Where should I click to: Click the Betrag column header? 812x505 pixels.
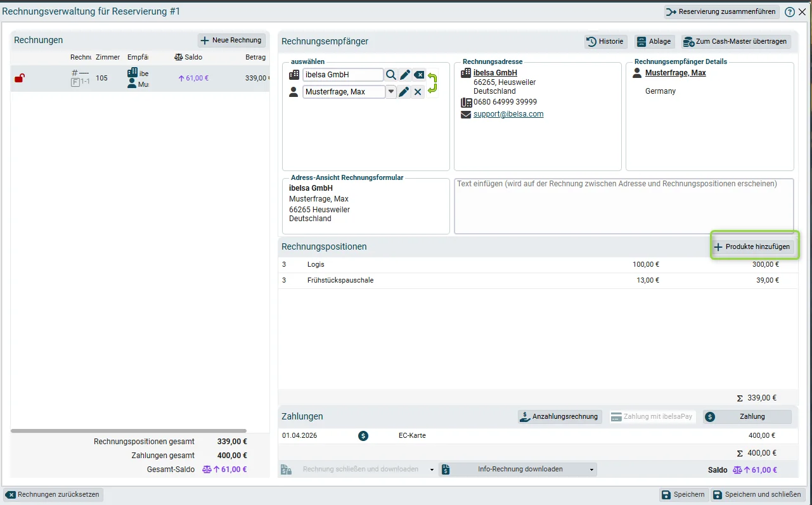(x=255, y=57)
